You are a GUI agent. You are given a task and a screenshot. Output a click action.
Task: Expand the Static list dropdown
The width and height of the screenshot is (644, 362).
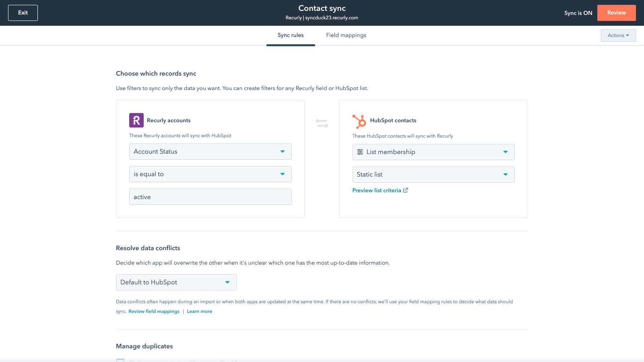pyautogui.click(x=433, y=175)
